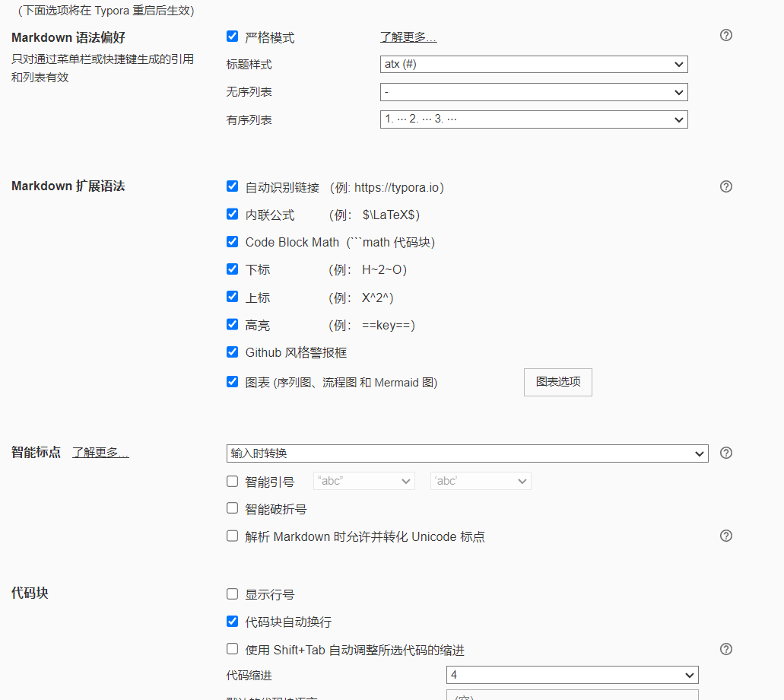Screen dimensions: 784x700
Task: Click the 标题样式 label
Action: coord(249,65)
